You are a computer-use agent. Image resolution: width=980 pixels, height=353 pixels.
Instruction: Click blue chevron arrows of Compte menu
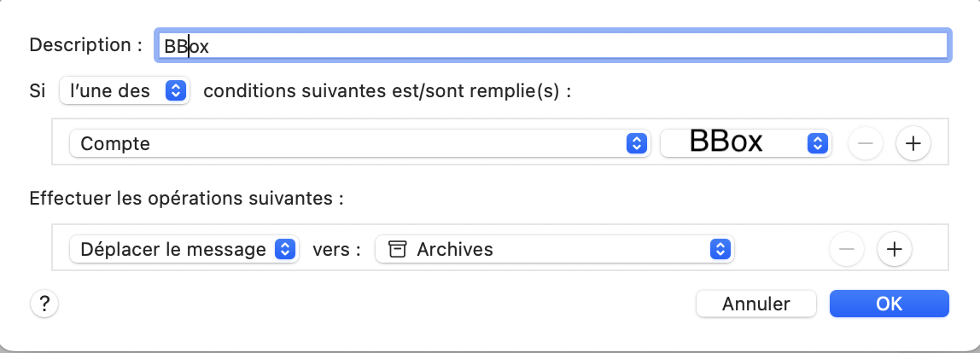click(634, 144)
